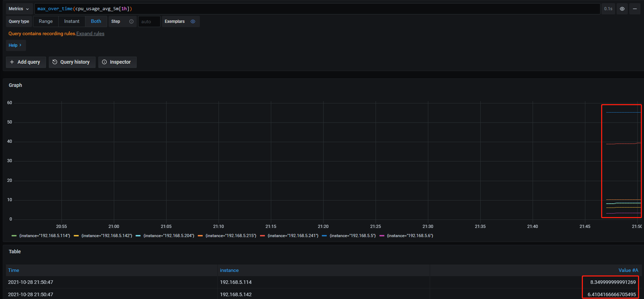644x299 pixels.
Task: Sort table by Value #A column
Action: [x=628, y=270]
